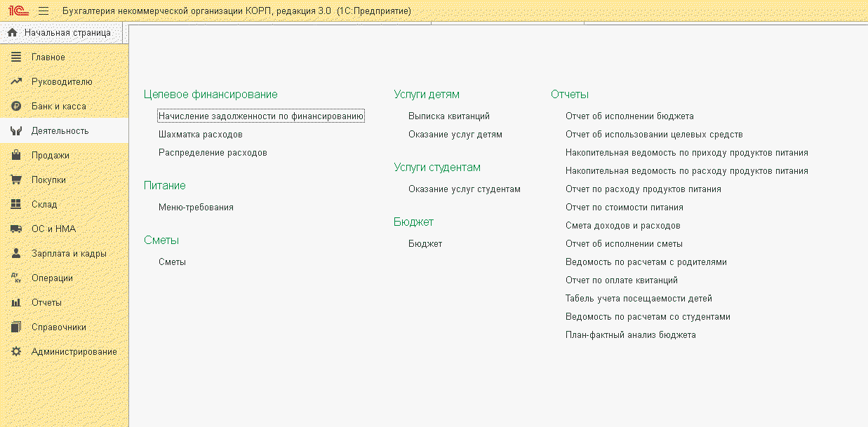
Task: Open План-фактный анализ бюджета
Action: coord(631,334)
